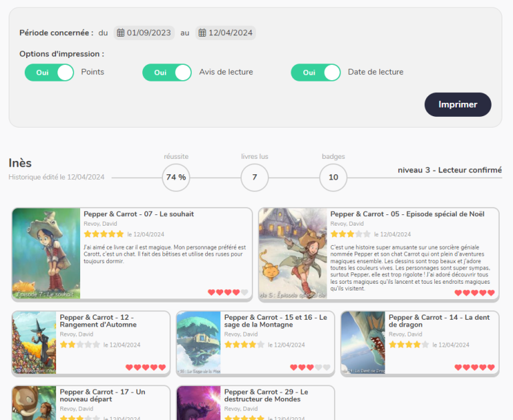513x420 pixels.
Task: Select the livres lus count circle
Action: click(254, 178)
